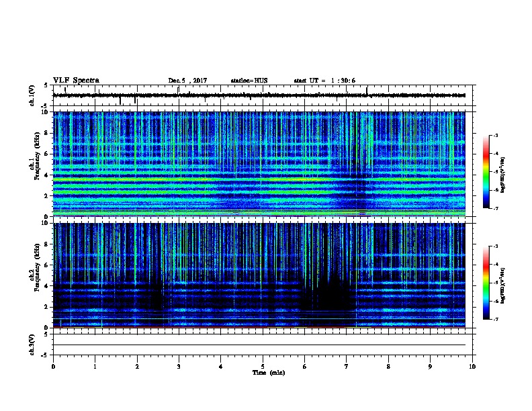Click the "-3" label on ch.1 colorbar
This screenshot has height=411, width=532.
pos(495,135)
